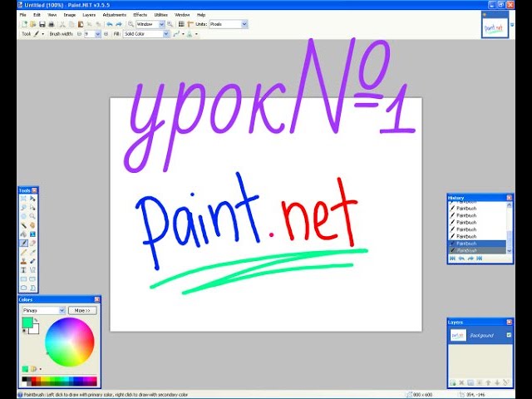Select the Line/Curve tool

tap(32, 270)
